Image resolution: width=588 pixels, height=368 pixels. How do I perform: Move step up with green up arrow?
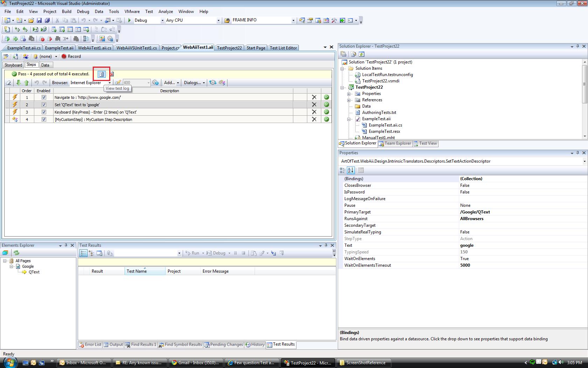[x=27, y=83]
